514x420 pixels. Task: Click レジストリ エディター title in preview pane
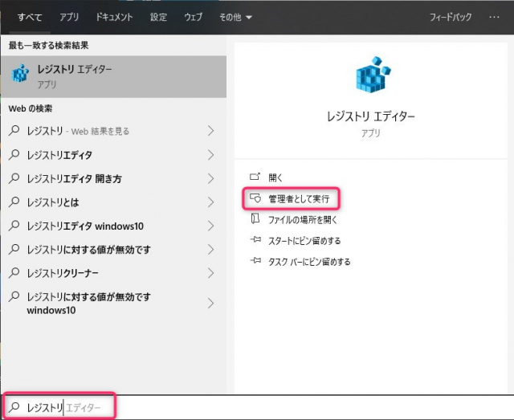click(x=371, y=116)
